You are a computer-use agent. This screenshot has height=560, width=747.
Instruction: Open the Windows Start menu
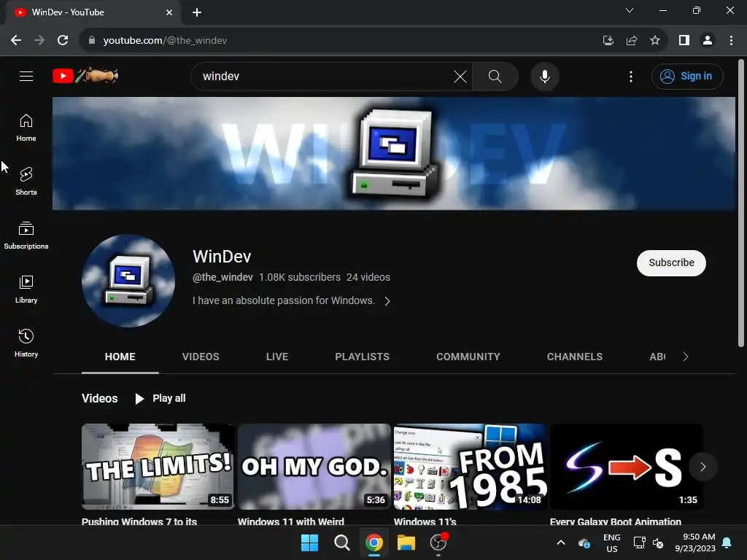[309, 542]
